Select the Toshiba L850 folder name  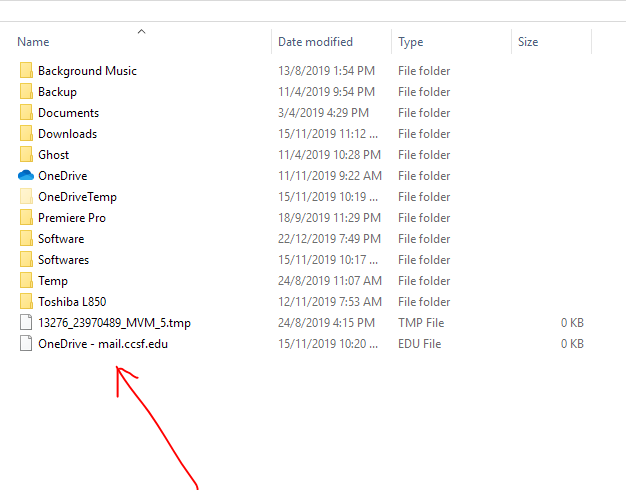72,302
